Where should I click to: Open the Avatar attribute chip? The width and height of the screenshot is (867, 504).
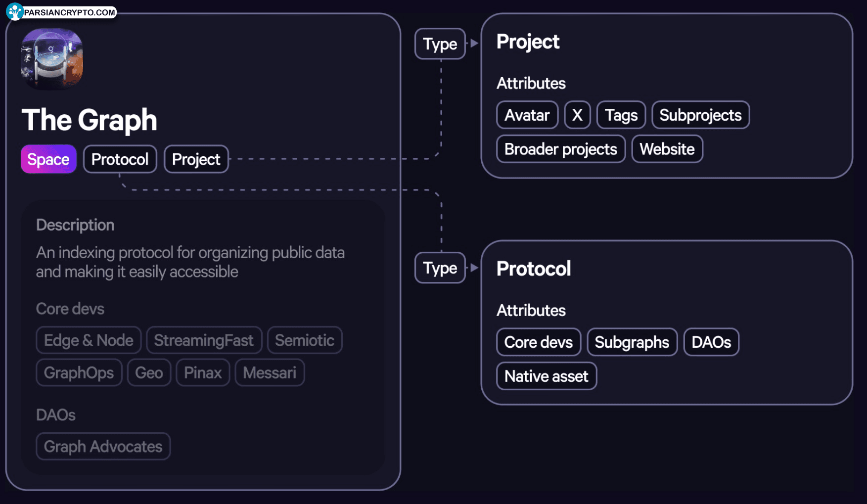click(x=527, y=115)
